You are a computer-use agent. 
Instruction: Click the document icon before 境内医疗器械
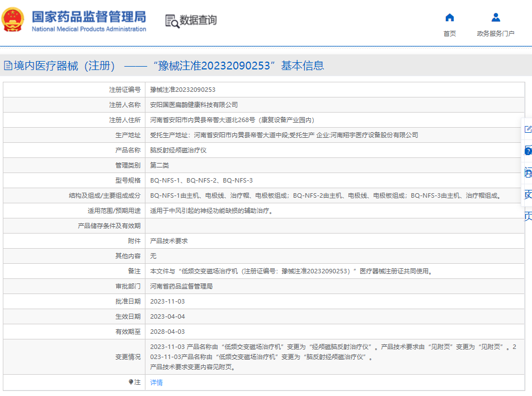pos(8,66)
